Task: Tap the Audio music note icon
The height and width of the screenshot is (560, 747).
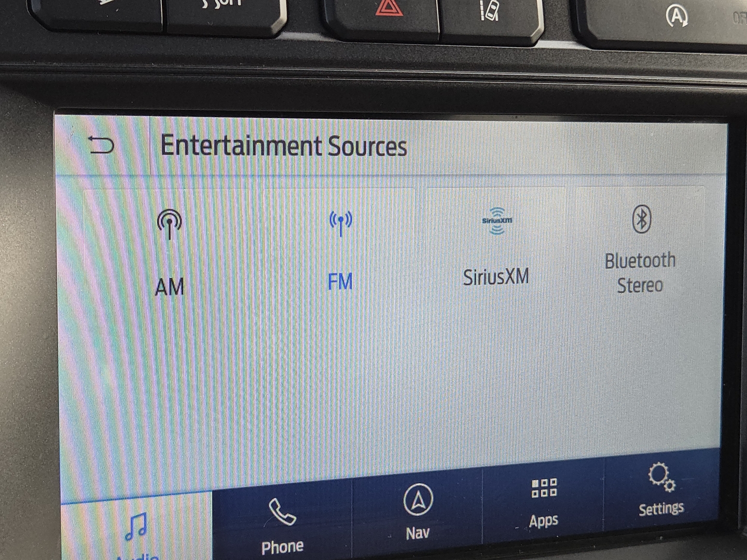Action: click(x=136, y=527)
